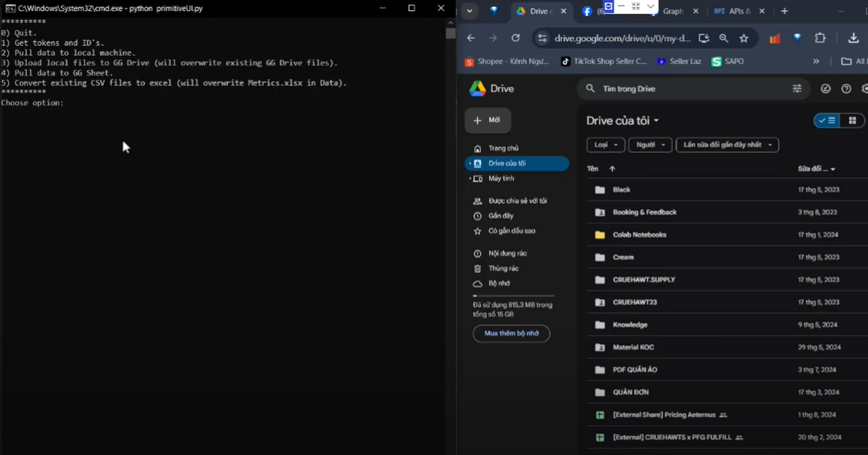The width and height of the screenshot is (868, 455).
Task: Open Shopee bookmark in bookmarks bar
Action: click(506, 62)
